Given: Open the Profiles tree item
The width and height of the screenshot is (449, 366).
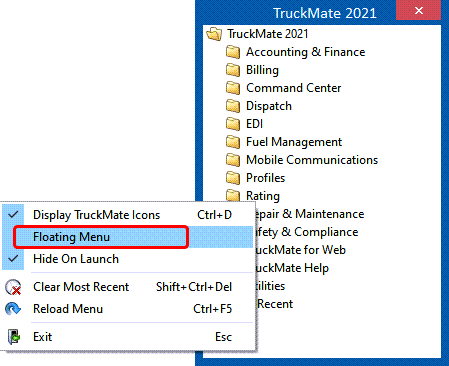Looking at the screenshot, I should [266, 178].
